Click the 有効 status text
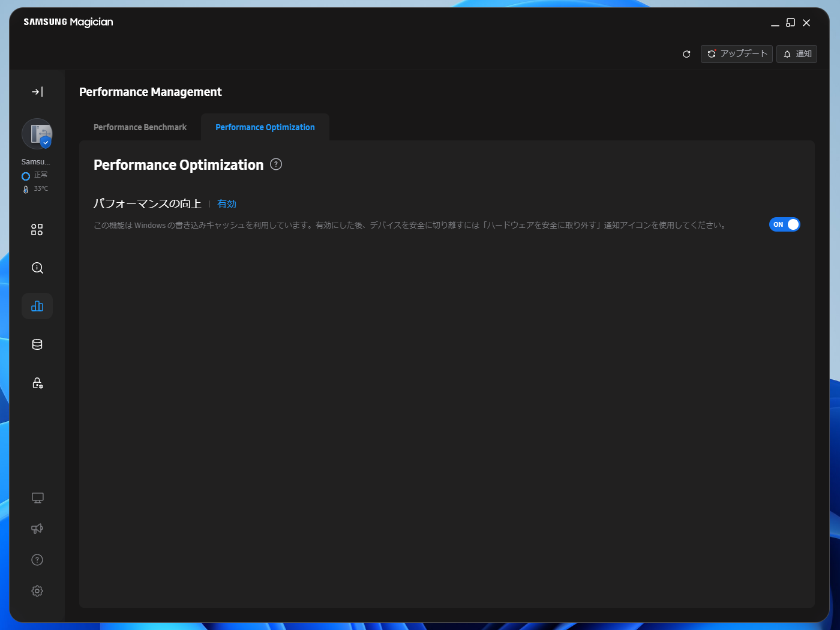The width and height of the screenshot is (840, 630). pyautogui.click(x=227, y=204)
